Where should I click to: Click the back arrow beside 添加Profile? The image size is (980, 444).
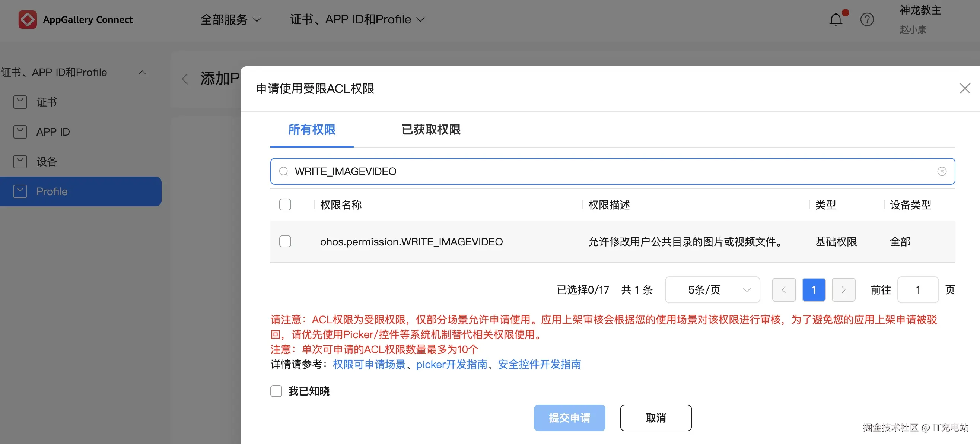(x=185, y=79)
